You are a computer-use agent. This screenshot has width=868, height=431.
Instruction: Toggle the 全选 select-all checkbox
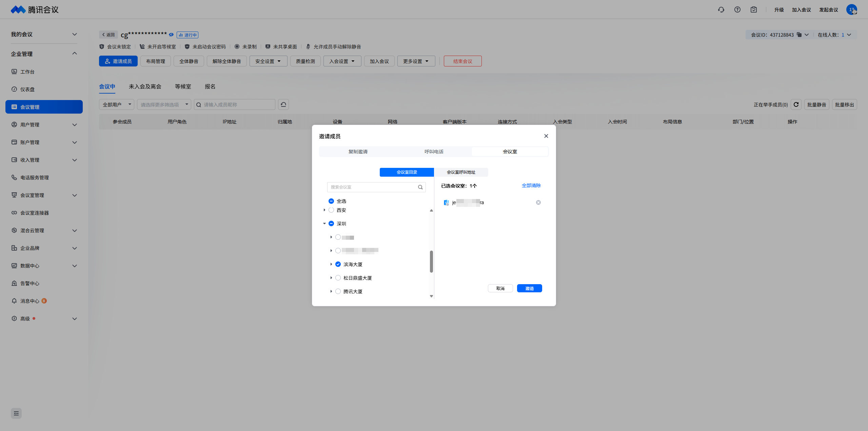click(x=331, y=201)
